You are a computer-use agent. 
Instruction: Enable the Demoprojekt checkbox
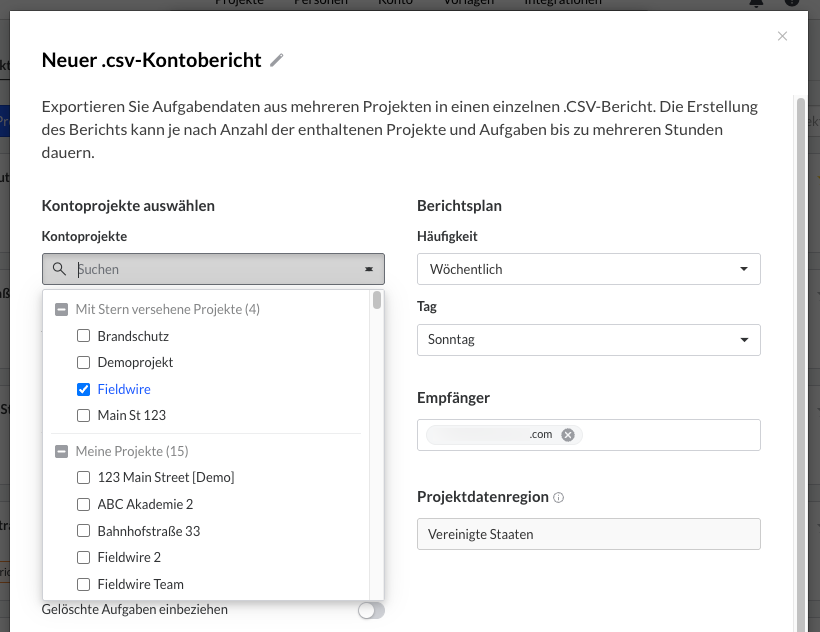click(x=84, y=362)
